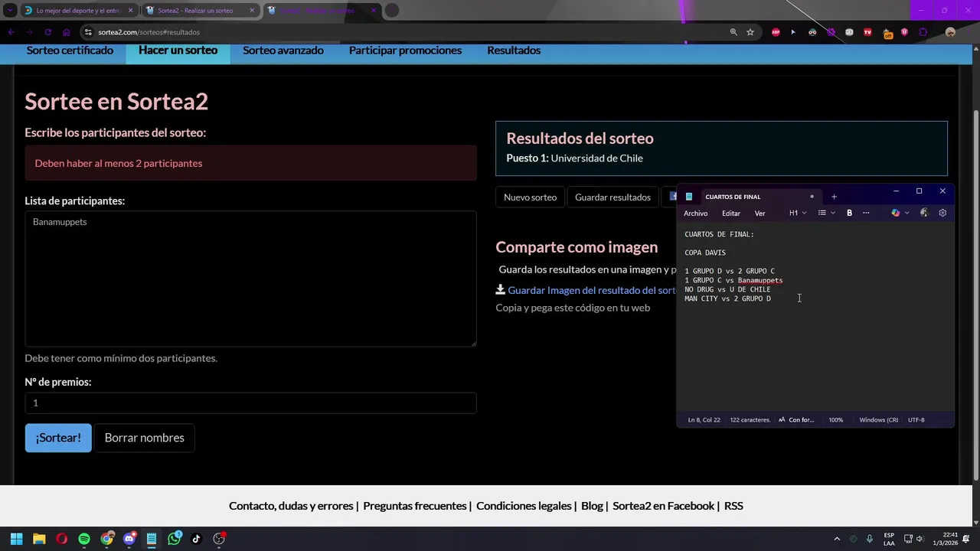Open Notepad account avatar

(924, 213)
